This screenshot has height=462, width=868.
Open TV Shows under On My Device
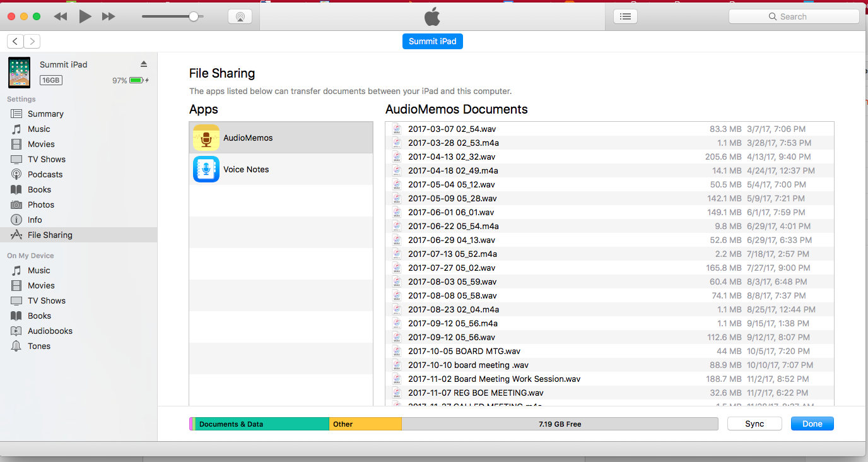tap(79, 300)
